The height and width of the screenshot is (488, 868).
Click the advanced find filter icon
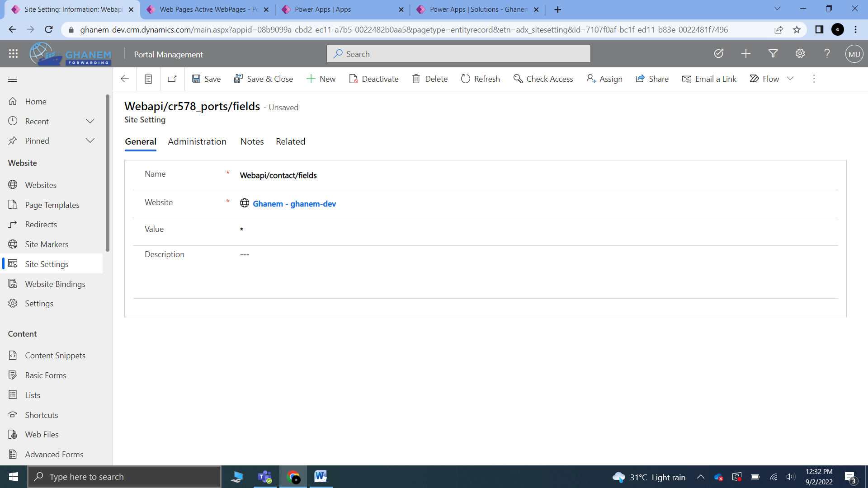pos(773,54)
